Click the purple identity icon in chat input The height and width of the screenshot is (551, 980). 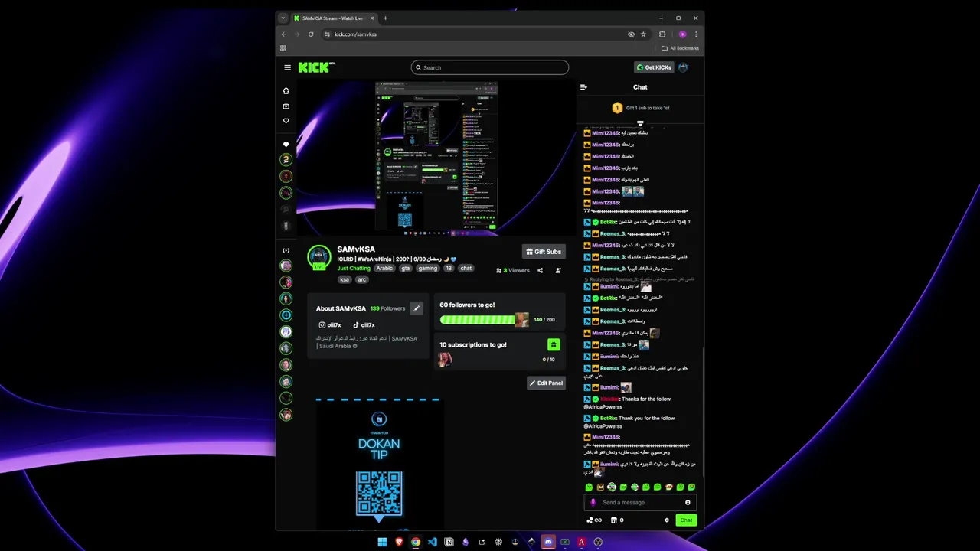tap(593, 503)
